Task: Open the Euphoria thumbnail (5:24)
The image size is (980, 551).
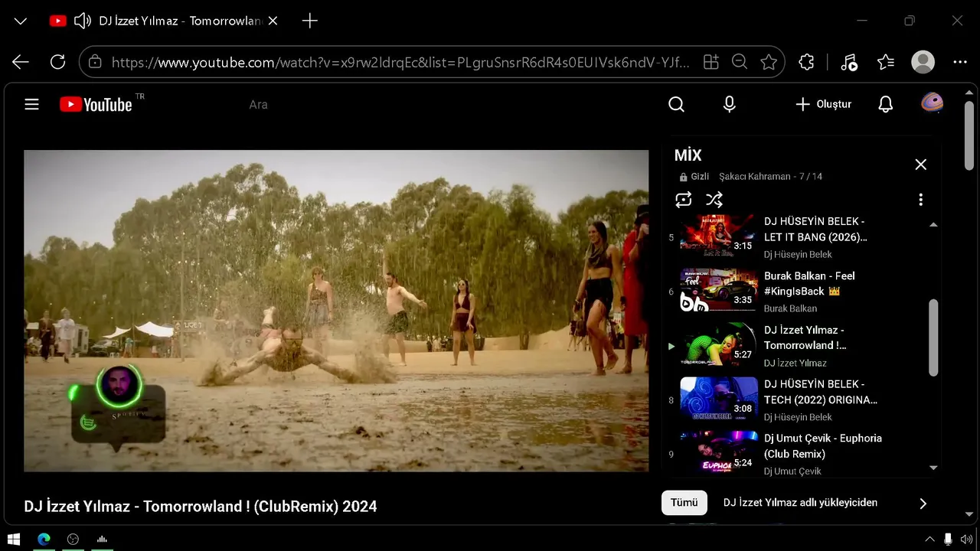Action: pos(718,452)
